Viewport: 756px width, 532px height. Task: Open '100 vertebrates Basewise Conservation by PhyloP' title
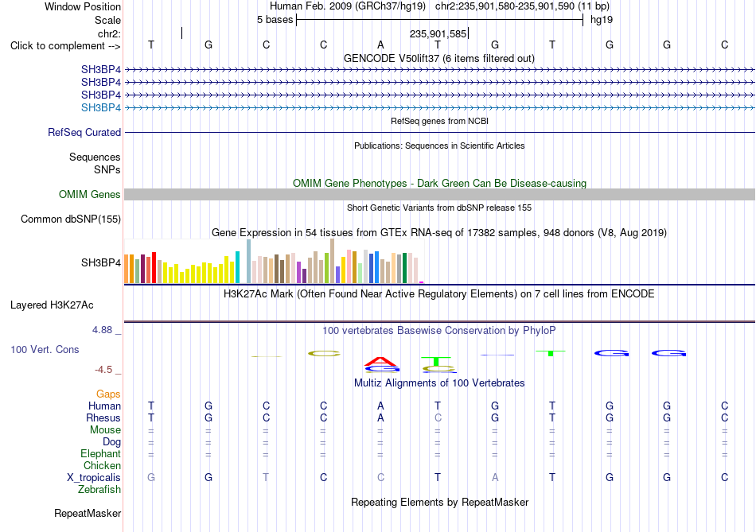point(439,331)
